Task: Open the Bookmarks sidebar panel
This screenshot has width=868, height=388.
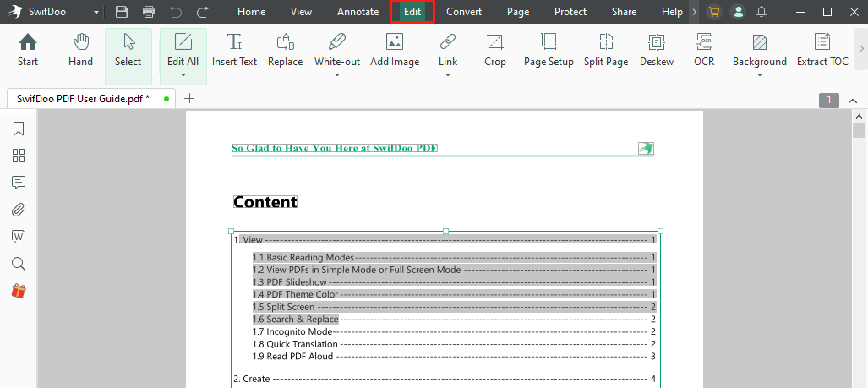Action: [x=19, y=128]
